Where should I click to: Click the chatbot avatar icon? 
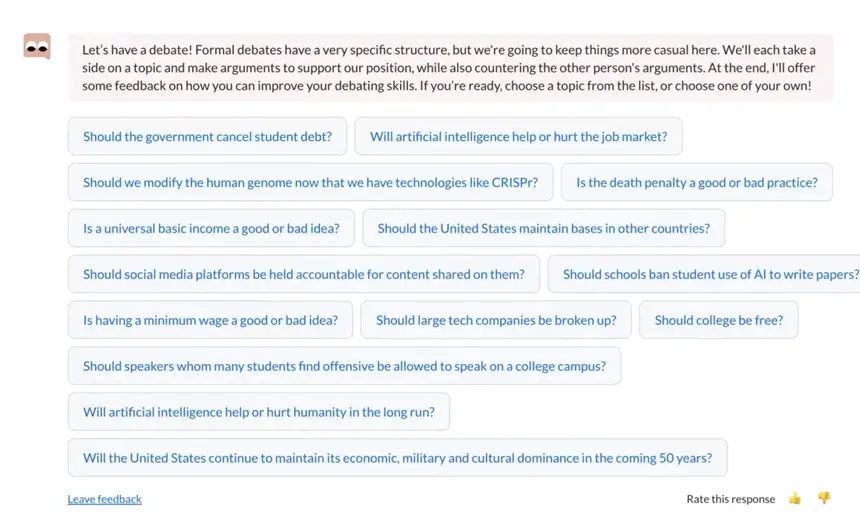click(x=37, y=47)
